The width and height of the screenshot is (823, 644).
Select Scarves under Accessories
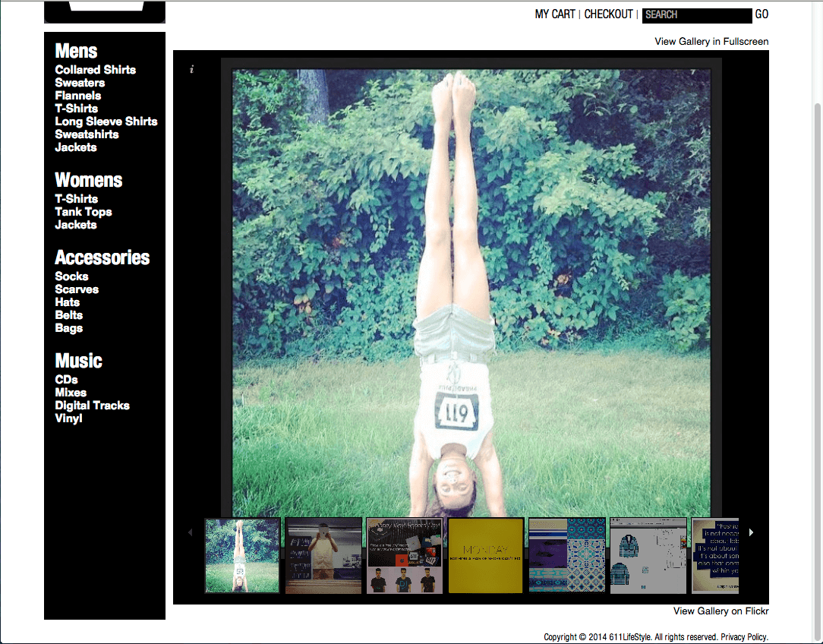(77, 289)
